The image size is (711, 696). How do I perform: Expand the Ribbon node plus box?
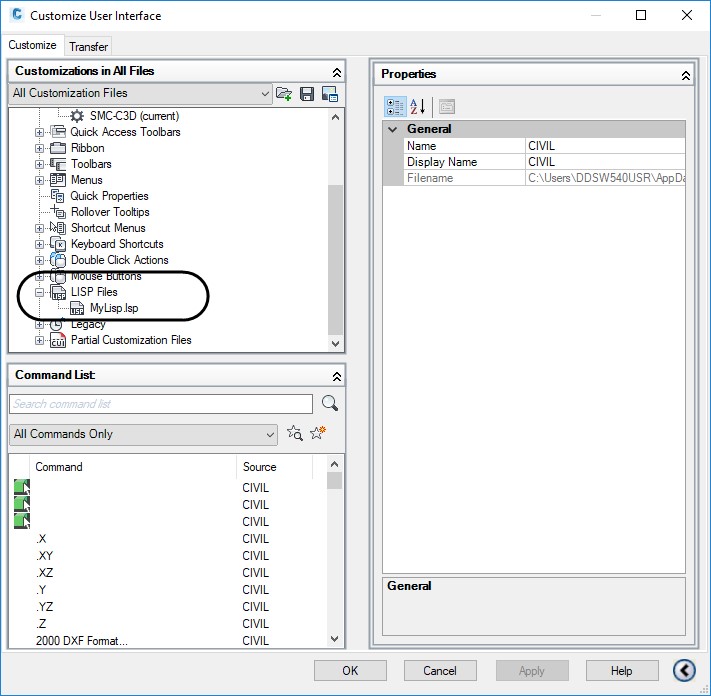pyautogui.click(x=39, y=148)
